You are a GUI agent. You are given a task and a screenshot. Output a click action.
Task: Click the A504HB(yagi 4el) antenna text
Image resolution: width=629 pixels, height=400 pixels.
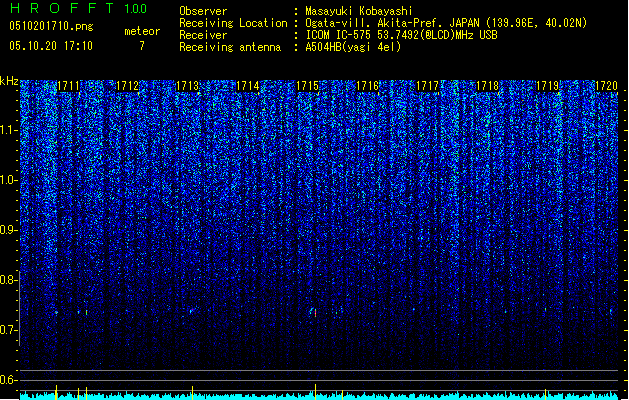click(x=353, y=47)
